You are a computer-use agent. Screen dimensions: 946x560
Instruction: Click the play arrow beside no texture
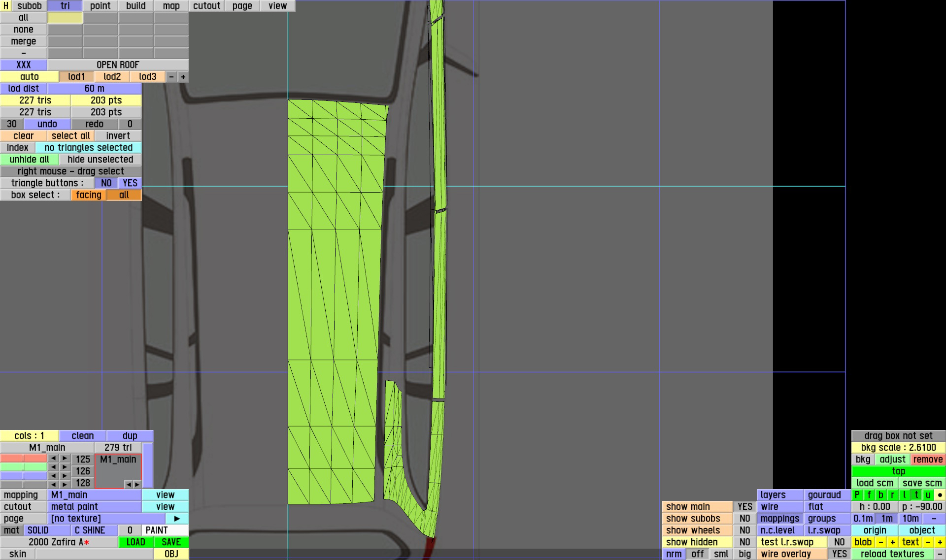[177, 519]
